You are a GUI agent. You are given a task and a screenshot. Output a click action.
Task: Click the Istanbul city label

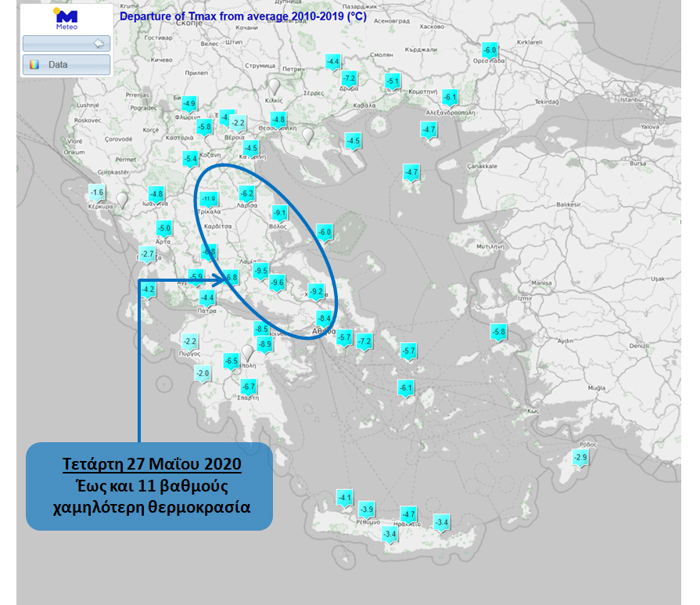(x=632, y=99)
